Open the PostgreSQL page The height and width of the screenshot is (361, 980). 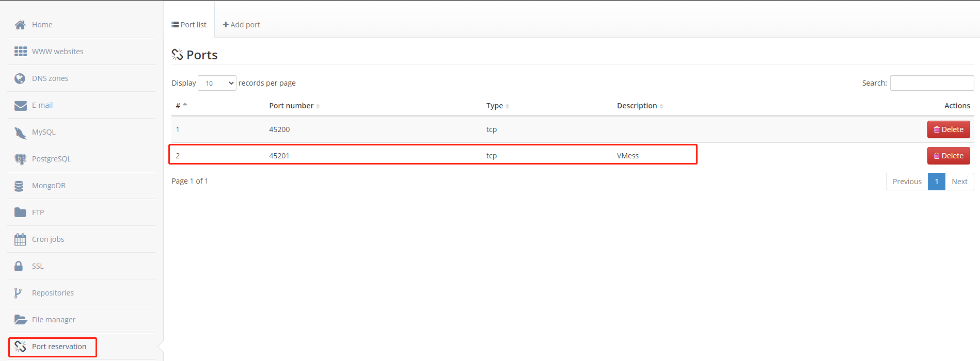tap(52, 159)
